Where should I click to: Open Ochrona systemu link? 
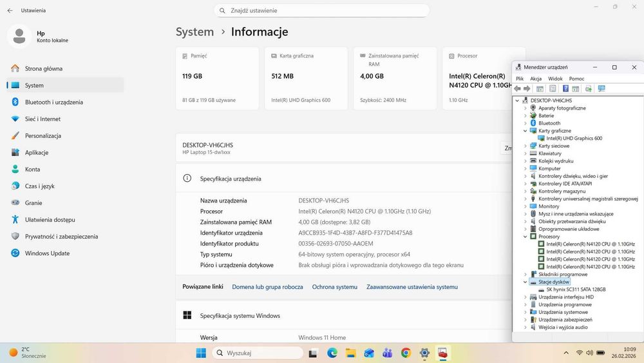pos(335,287)
